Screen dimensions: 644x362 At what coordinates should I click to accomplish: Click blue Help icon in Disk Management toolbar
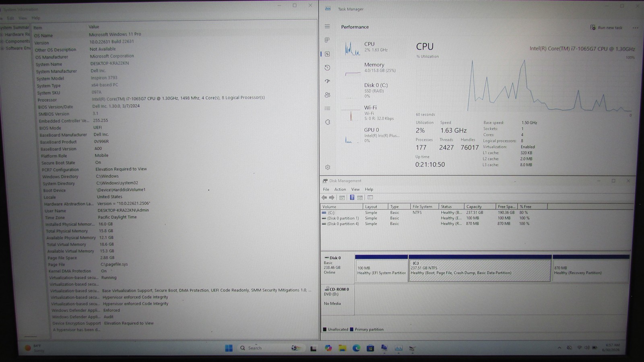[352, 197]
